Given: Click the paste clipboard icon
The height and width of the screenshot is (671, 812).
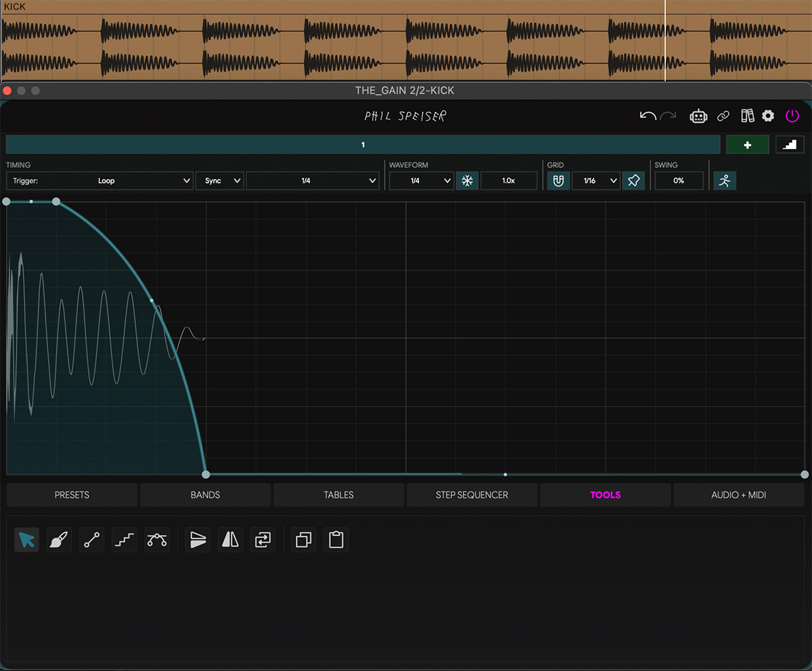Looking at the screenshot, I should click(336, 540).
